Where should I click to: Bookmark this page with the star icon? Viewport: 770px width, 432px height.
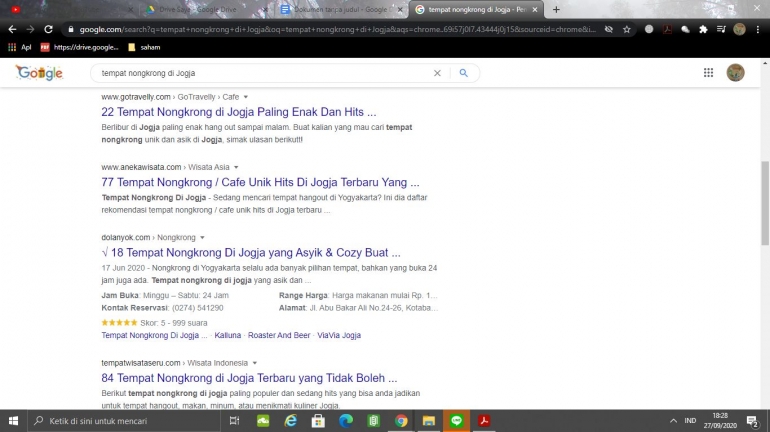627,29
